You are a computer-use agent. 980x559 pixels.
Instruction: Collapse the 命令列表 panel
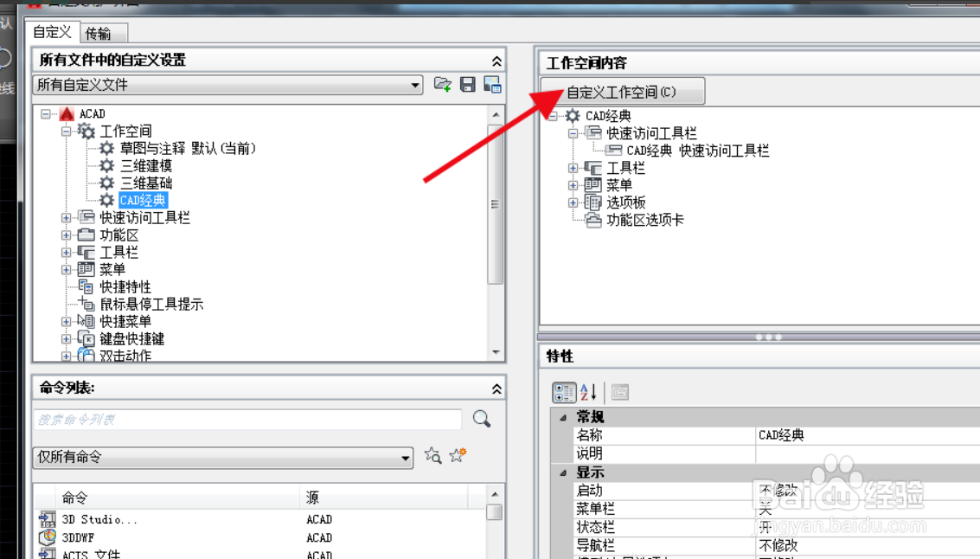tap(496, 389)
